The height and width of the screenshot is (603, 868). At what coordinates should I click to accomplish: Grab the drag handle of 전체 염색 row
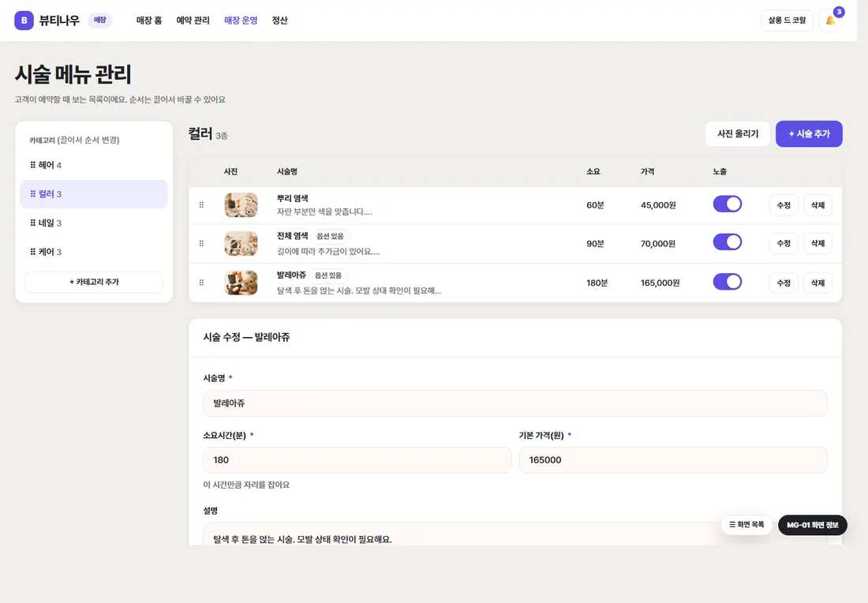coord(201,243)
